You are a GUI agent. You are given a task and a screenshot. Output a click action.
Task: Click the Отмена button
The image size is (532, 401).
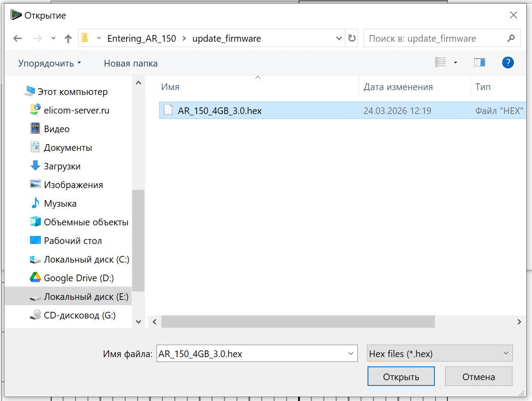point(479,377)
